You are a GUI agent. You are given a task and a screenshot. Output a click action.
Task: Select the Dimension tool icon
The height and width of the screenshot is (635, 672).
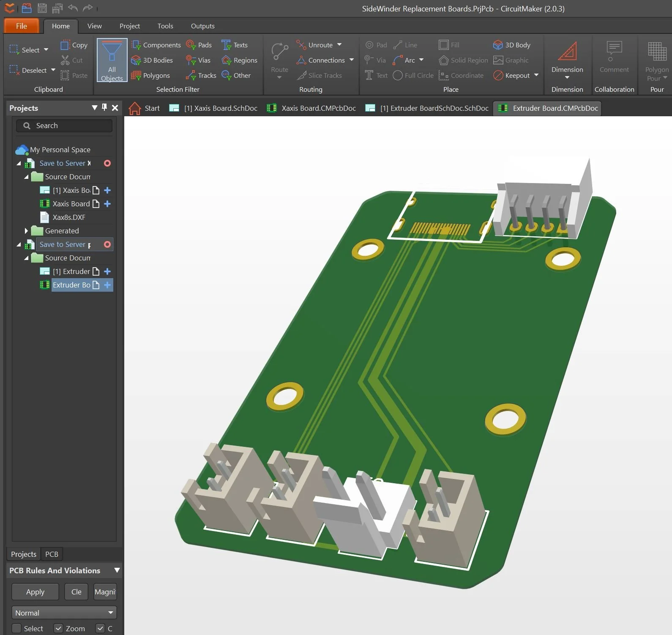click(x=567, y=52)
